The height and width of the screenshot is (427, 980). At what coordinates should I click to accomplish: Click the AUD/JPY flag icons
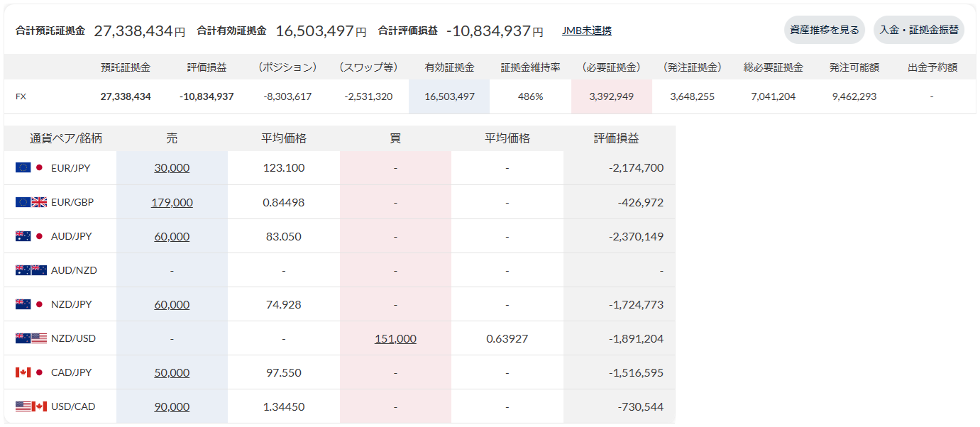tap(31, 236)
